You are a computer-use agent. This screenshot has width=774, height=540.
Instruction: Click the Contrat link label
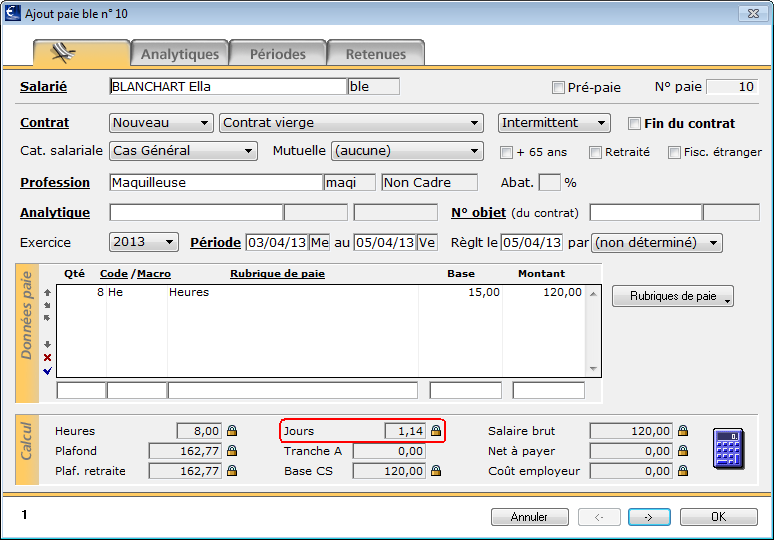(x=44, y=123)
